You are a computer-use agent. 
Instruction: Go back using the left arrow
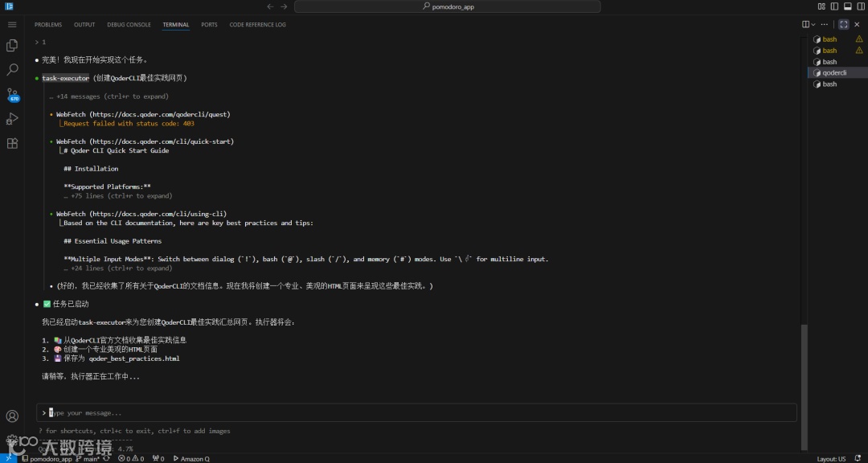click(270, 6)
